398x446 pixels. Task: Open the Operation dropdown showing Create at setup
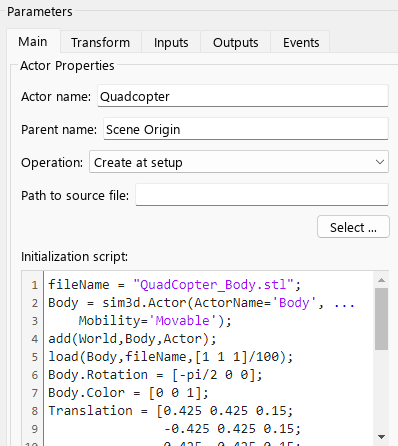point(239,162)
